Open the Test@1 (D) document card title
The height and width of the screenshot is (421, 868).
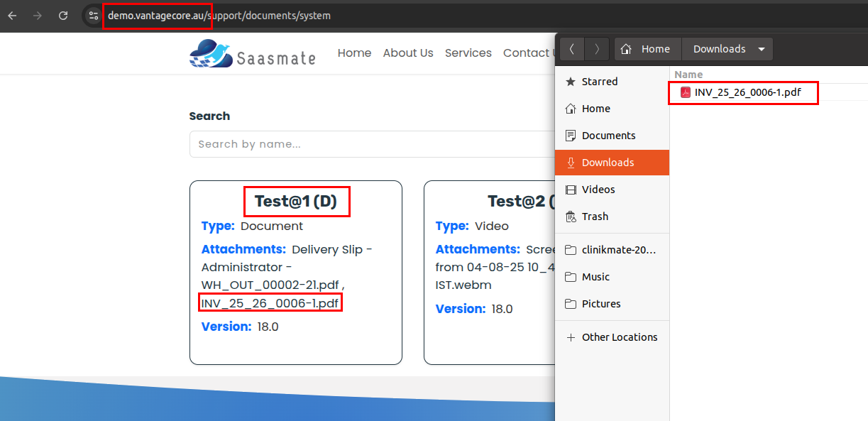point(296,202)
